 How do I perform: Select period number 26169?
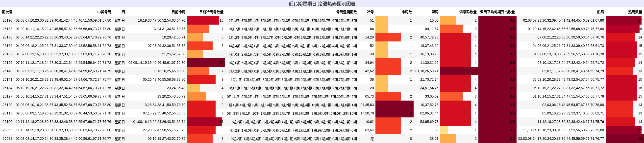(7, 46)
